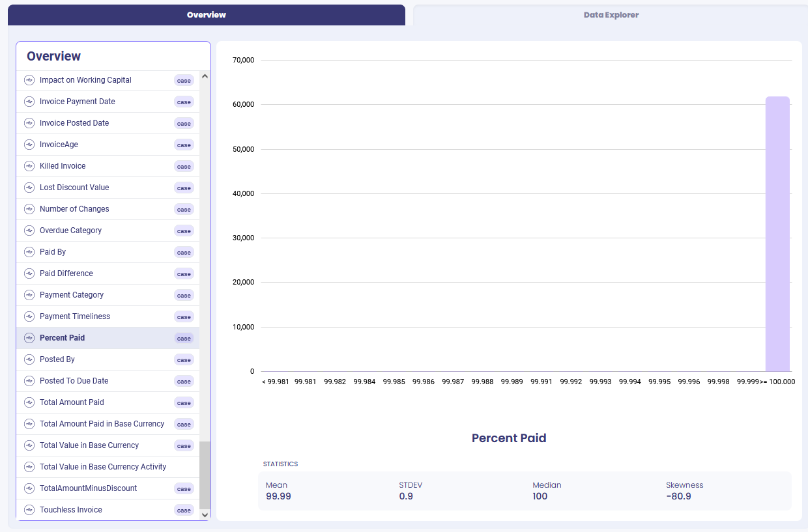
Task: Click the icon next to Touchless Invoice
Action: pyautogui.click(x=29, y=510)
